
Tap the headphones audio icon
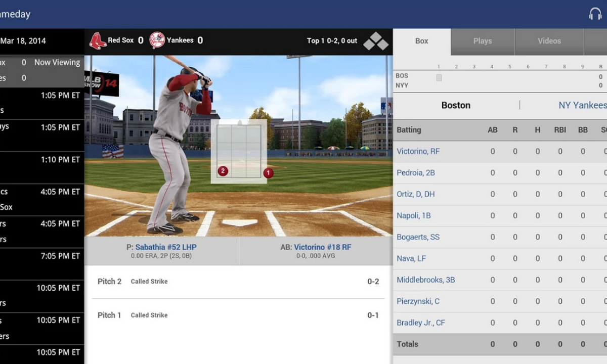point(595,14)
